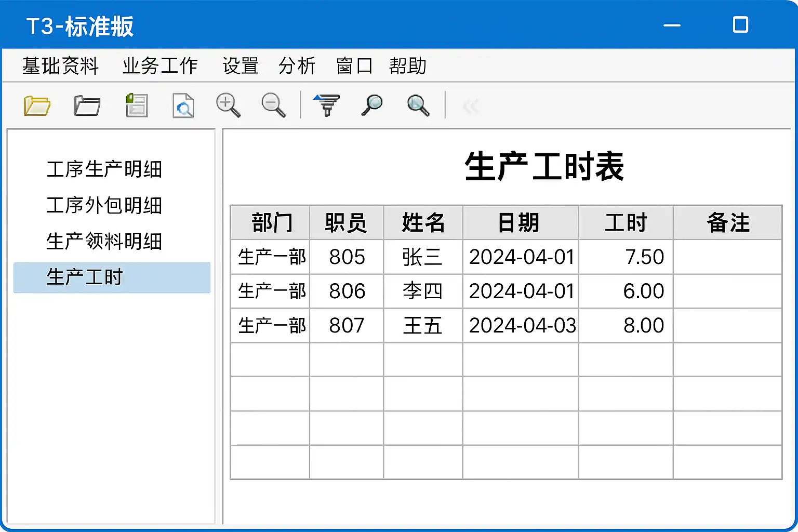Click the 生产工时表 report title
Viewport: 798px width, 532px height.
[544, 167]
